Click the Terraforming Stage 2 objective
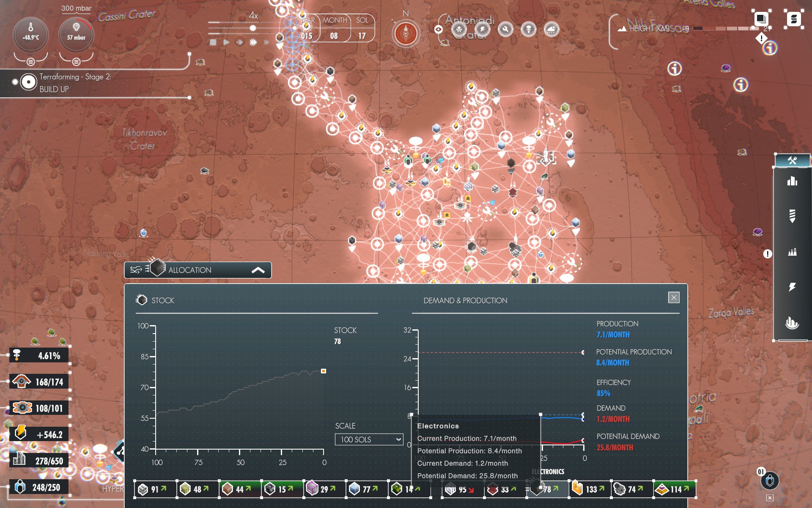 [75, 83]
